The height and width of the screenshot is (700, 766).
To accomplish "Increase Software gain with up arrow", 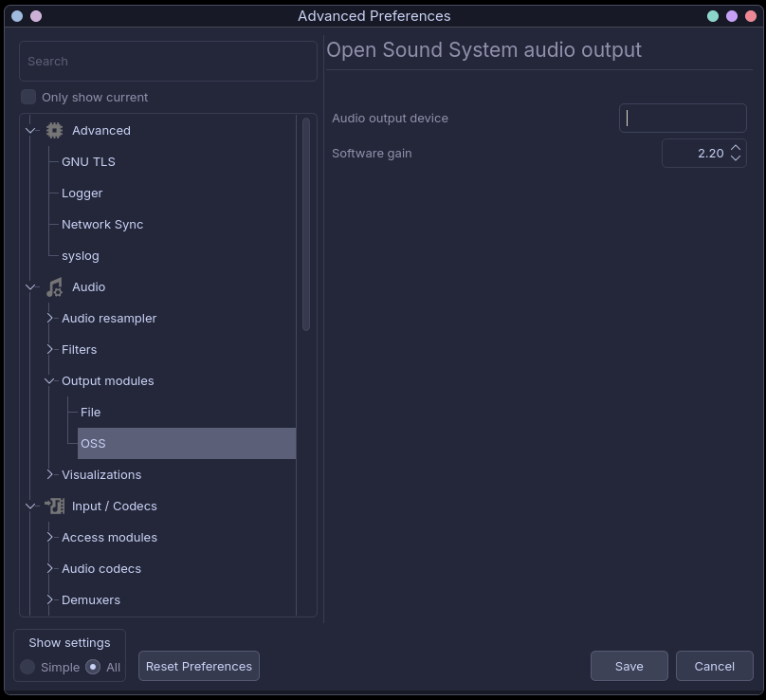I will [x=736, y=147].
